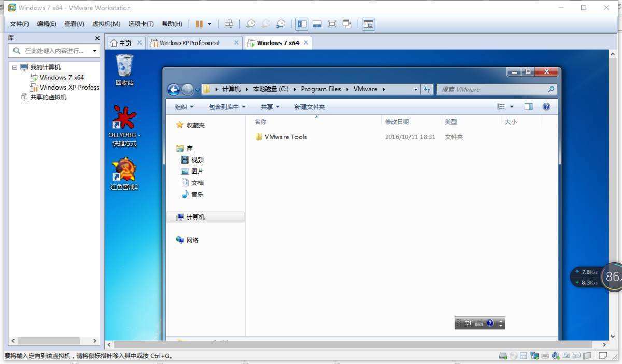Screen dimensions: 622x364
Task: Click the CH language bar indicator
Action: pos(468,323)
